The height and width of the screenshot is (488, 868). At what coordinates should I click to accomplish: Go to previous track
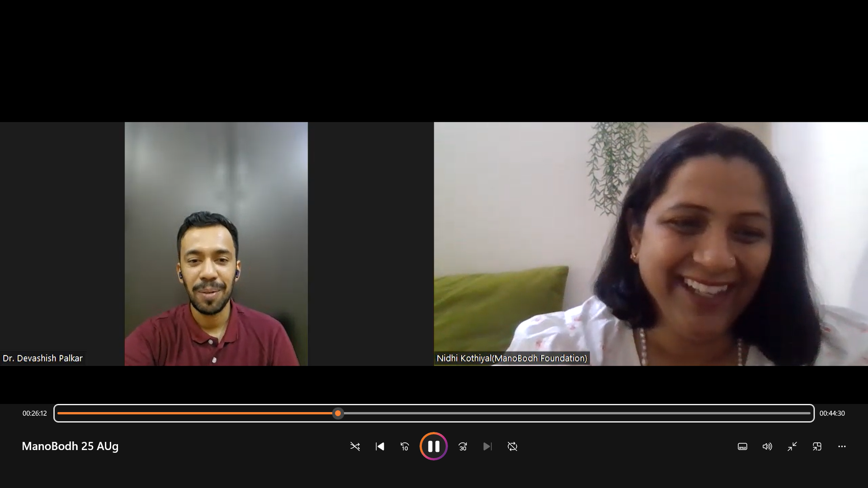pyautogui.click(x=380, y=446)
